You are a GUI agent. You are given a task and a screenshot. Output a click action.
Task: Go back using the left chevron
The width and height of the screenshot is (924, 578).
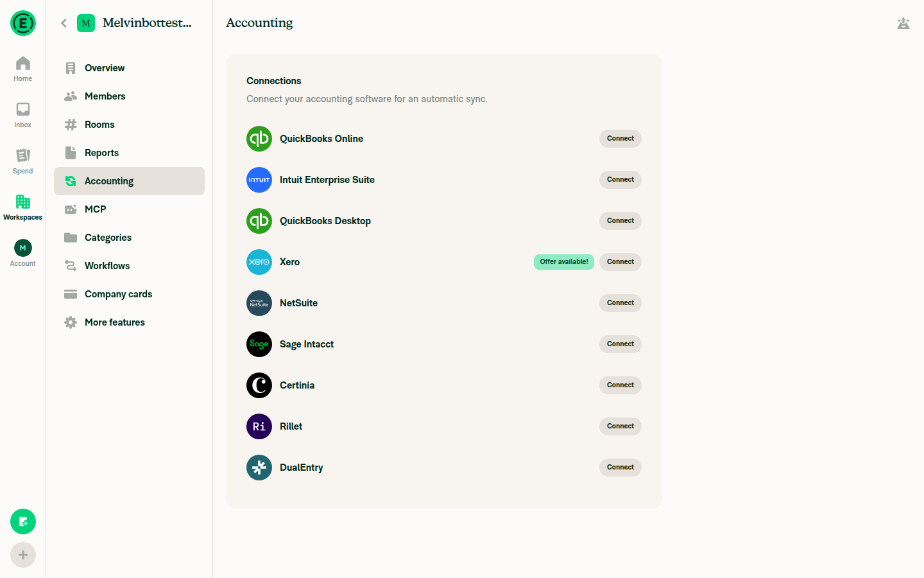(x=64, y=23)
